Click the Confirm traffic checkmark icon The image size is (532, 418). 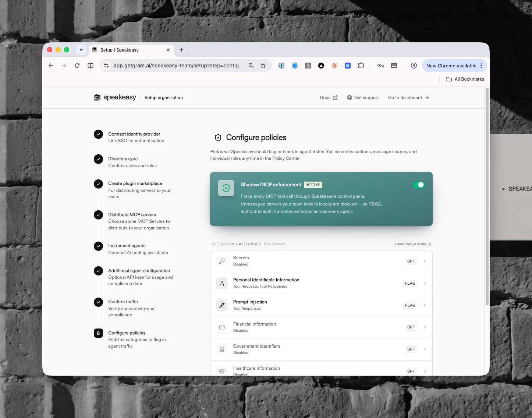point(98,302)
